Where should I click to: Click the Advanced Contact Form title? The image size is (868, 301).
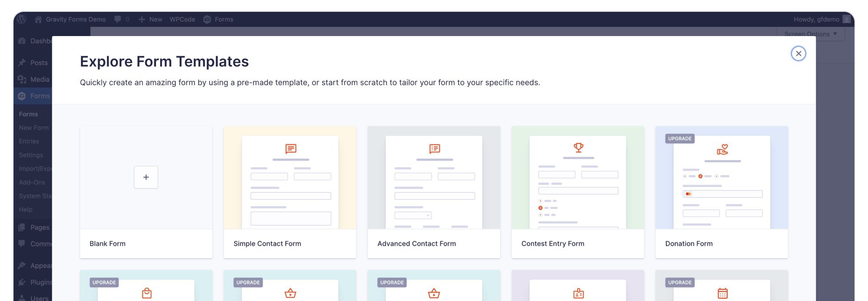[417, 244]
